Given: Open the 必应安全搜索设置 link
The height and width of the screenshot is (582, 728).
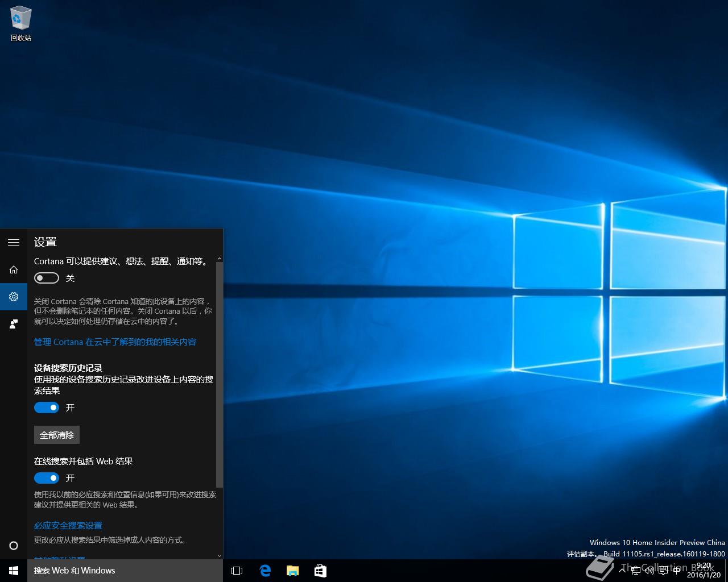Looking at the screenshot, I should click(x=68, y=526).
